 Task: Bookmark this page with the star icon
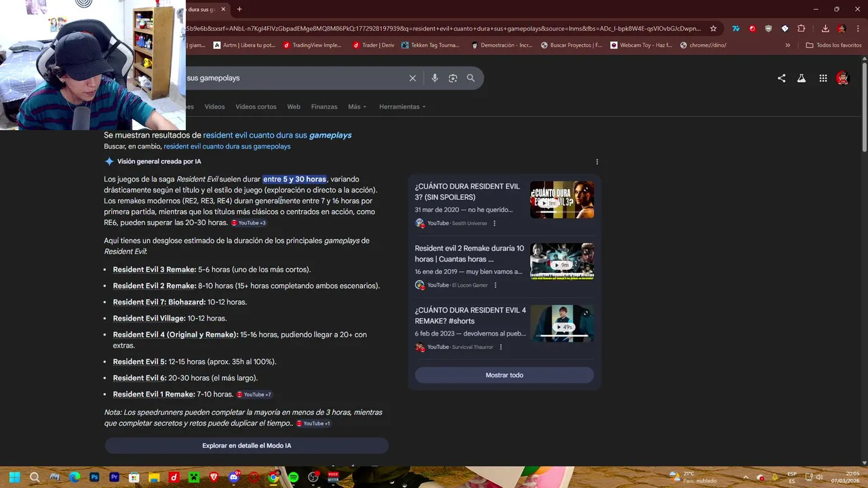[713, 28]
